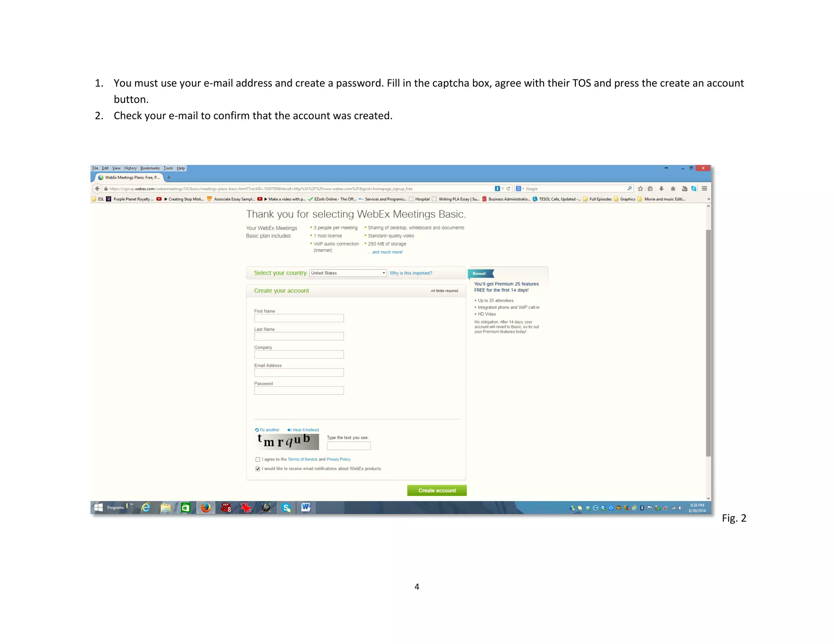Open the red splat taskbar application
The image size is (834, 644).
click(x=246, y=507)
